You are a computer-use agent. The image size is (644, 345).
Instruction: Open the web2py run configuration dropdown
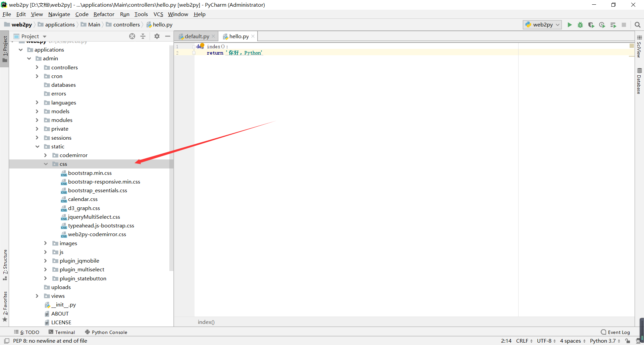(x=542, y=25)
